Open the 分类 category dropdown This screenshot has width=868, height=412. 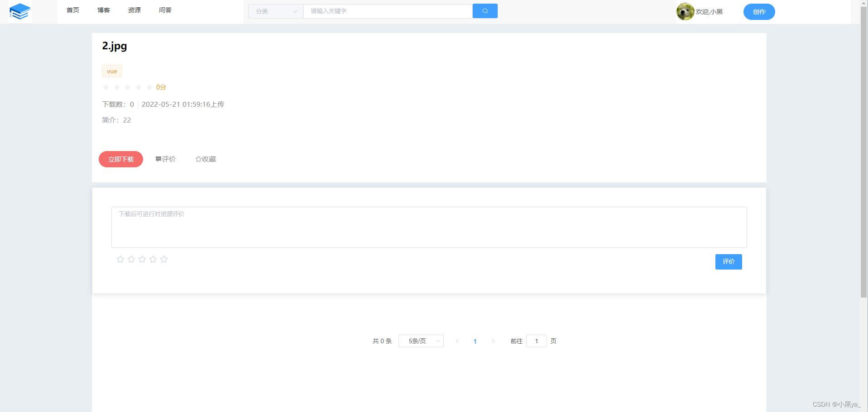click(276, 11)
